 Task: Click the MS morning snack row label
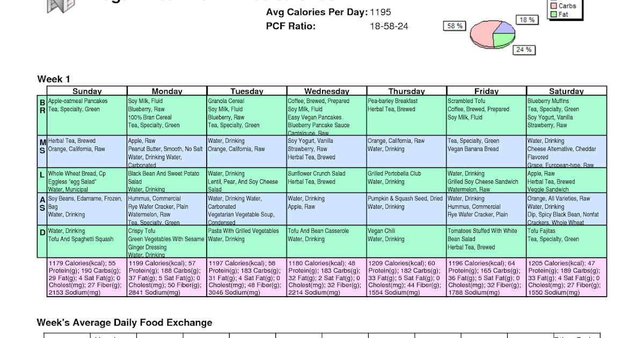click(42, 145)
